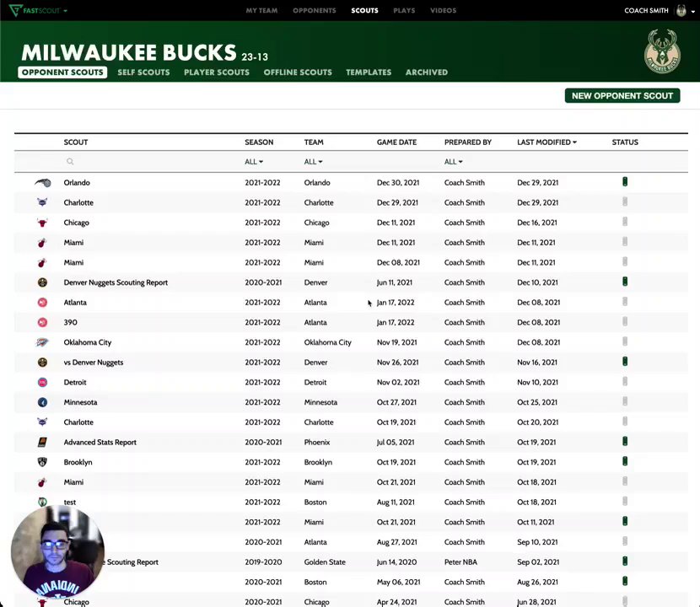The image size is (700, 607).
Task: Open the Prepared By ALL filter dropdown
Action: click(453, 162)
